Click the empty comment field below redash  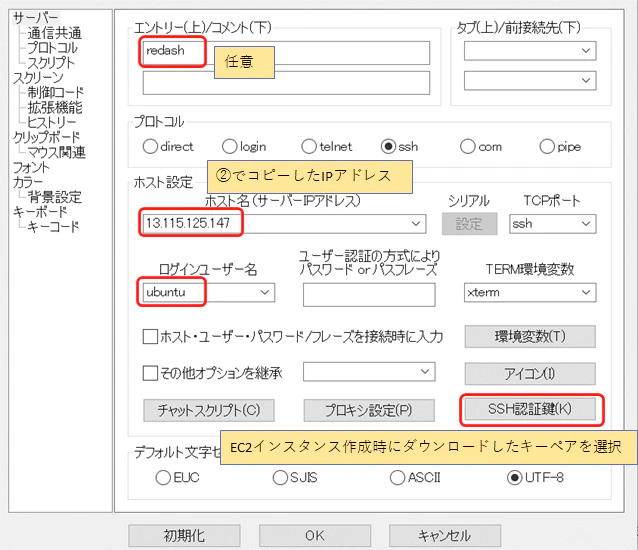(x=286, y=83)
